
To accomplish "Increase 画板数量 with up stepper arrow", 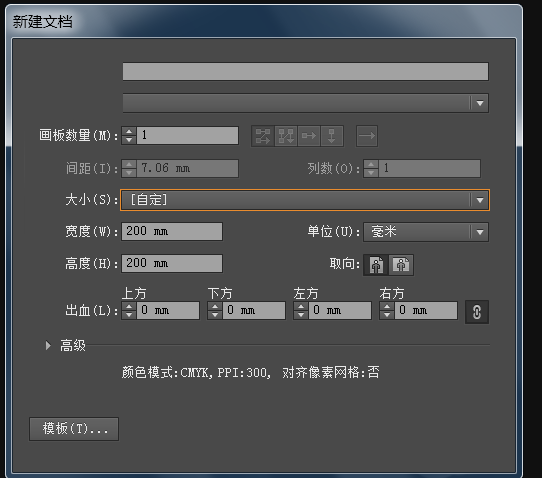I will click(x=129, y=131).
